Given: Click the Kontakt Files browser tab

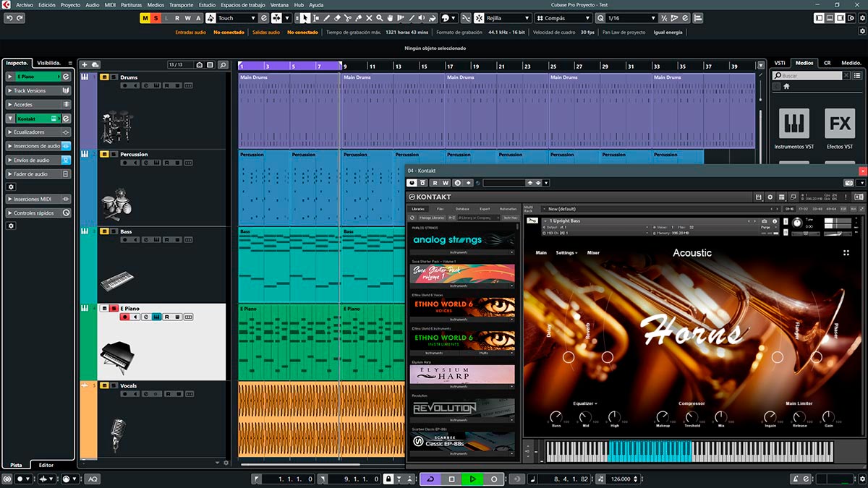Looking at the screenshot, I should click(x=441, y=209).
